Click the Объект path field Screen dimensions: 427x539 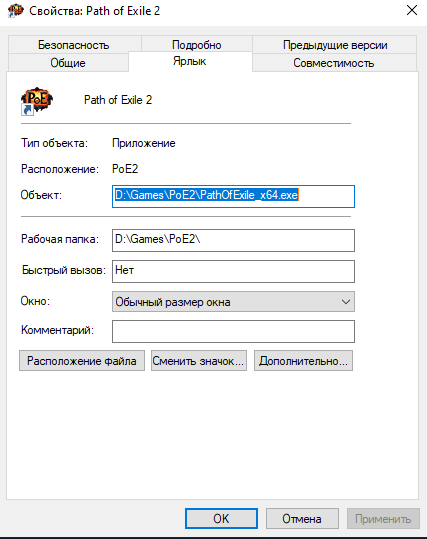point(233,196)
